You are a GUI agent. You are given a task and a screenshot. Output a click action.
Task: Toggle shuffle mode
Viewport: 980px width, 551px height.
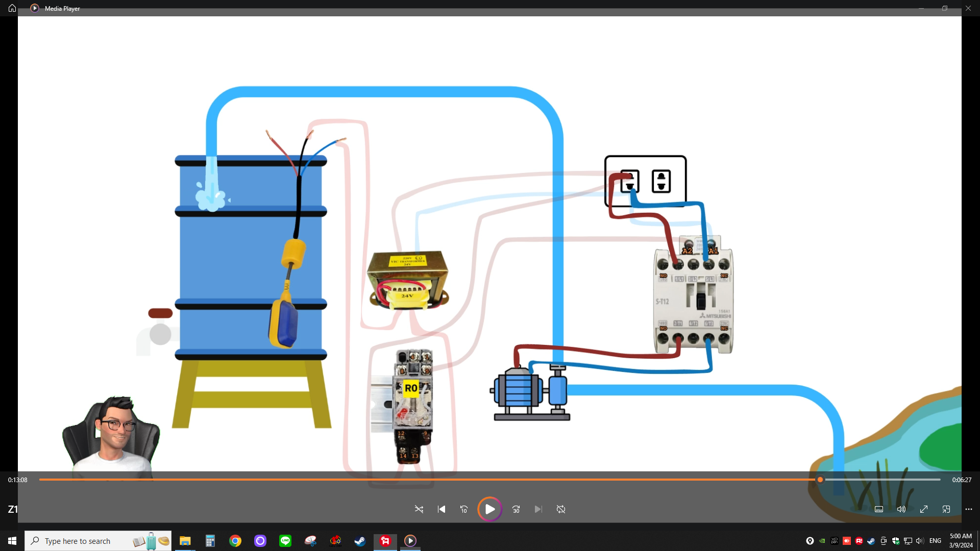pos(419,509)
